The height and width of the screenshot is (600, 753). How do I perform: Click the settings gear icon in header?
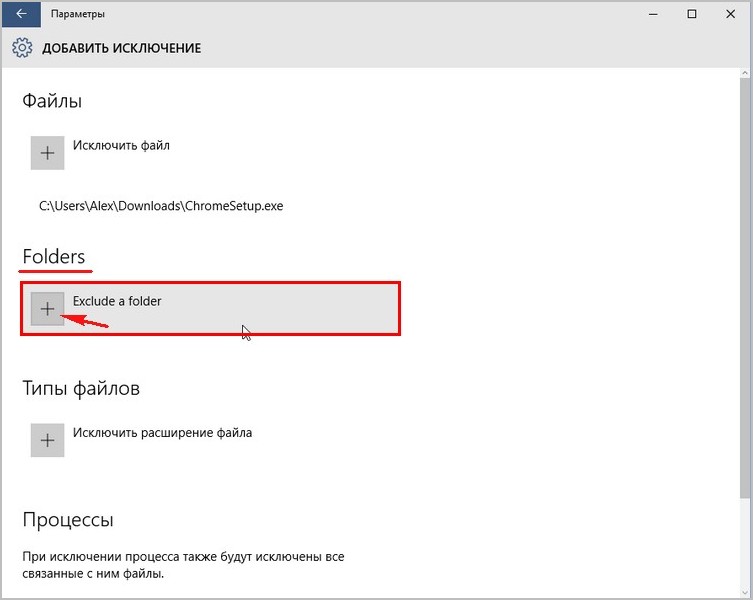(x=22, y=48)
